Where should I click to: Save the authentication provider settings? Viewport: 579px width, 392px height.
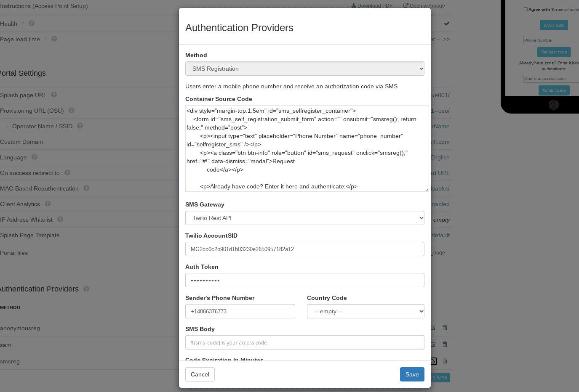(x=412, y=374)
